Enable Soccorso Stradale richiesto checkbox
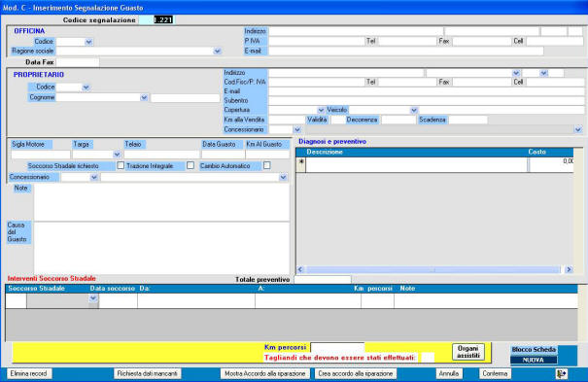The image size is (588, 382). click(121, 165)
